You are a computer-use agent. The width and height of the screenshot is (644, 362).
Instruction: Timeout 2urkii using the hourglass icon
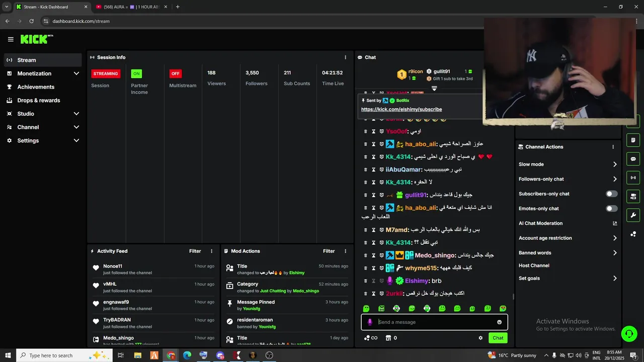pyautogui.click(x=374, y=293)
